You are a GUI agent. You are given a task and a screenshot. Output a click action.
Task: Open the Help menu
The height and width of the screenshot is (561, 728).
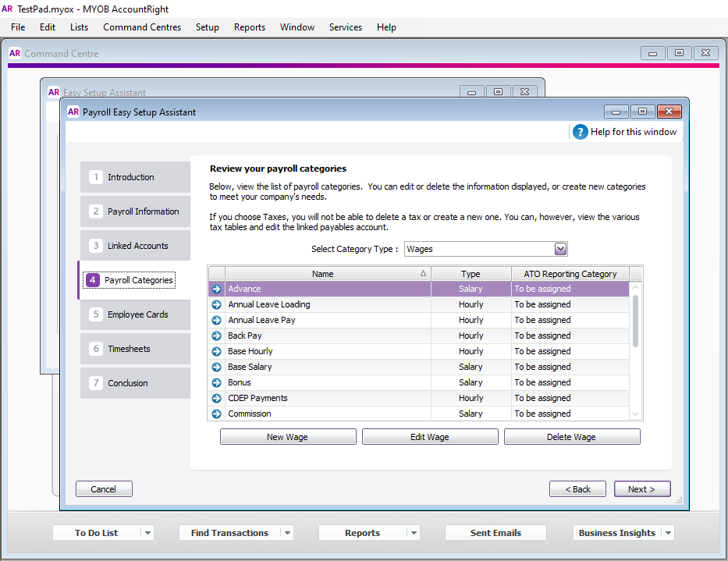[386, 27]
